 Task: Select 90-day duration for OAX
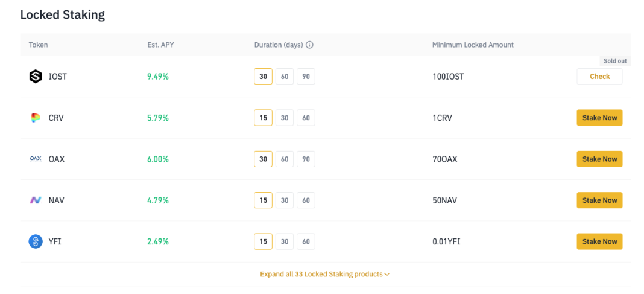click(x=306, y=159)
